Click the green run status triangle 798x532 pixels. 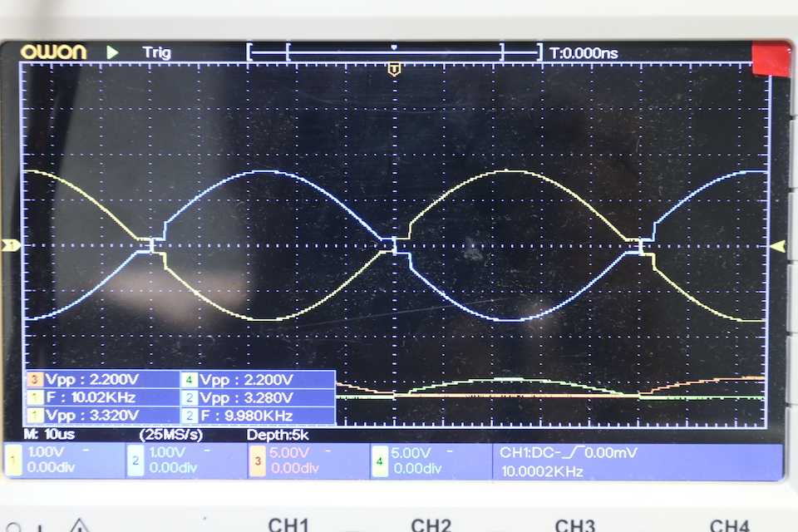[112, 52]
